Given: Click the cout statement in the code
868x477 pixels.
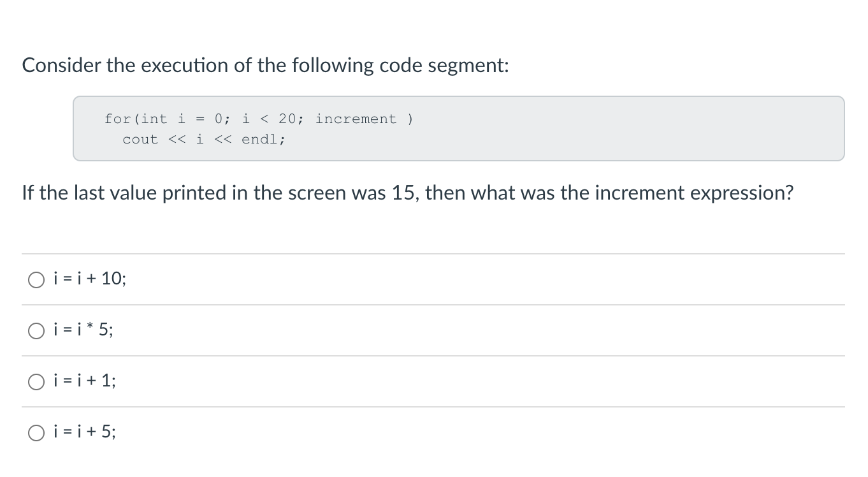Looking at the screenshot, I should tap(204, 139).
